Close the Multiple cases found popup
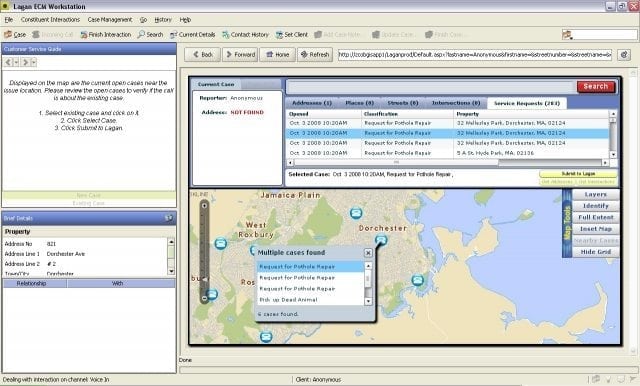 [x=368, y=253]
